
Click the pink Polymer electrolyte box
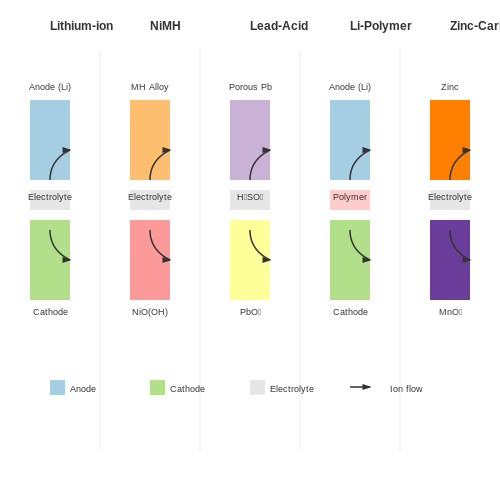pos(350,200)
